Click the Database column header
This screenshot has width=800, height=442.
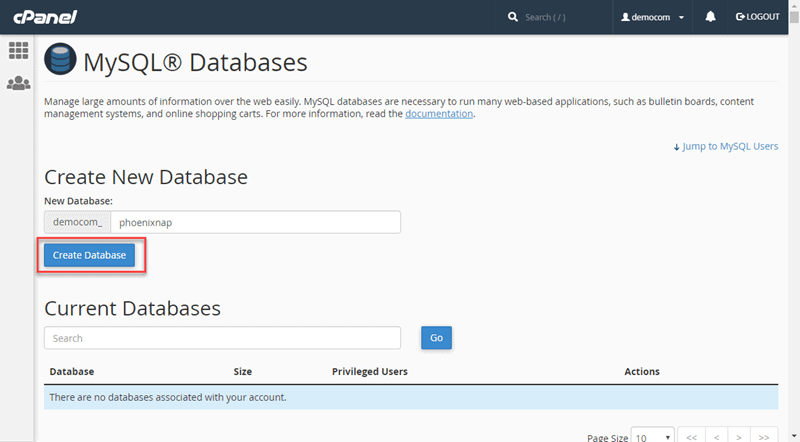72,372
